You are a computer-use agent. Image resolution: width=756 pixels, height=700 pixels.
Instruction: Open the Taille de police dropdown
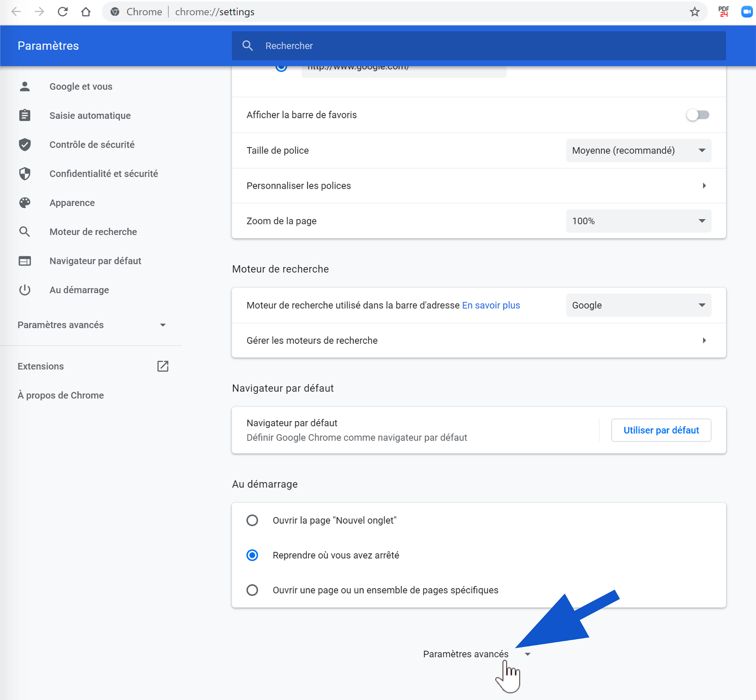click(x=639, y=150)
